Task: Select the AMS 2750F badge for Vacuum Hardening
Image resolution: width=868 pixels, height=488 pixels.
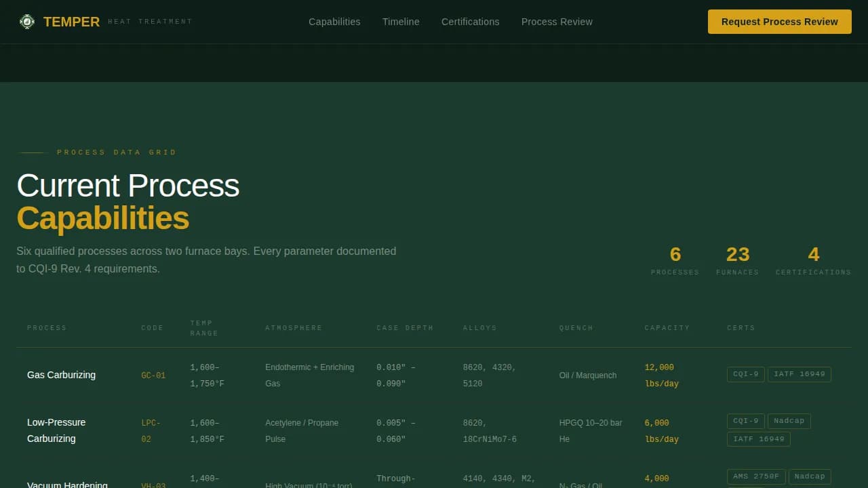Action: coord(756,476)
